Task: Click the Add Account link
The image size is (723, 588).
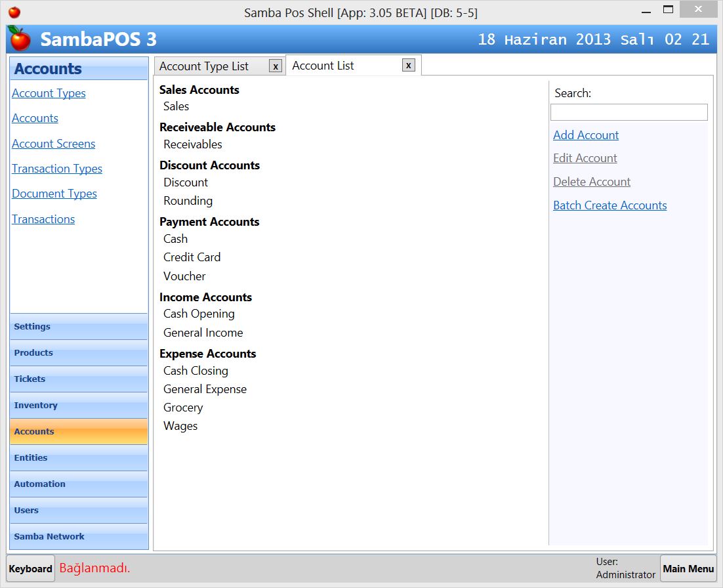Action: pos(585,135)
